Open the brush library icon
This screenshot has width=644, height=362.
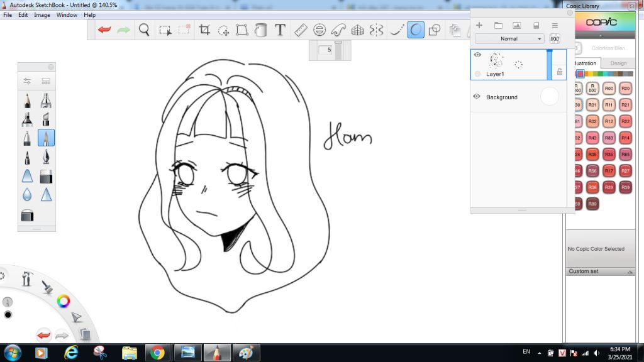[46, 81]
